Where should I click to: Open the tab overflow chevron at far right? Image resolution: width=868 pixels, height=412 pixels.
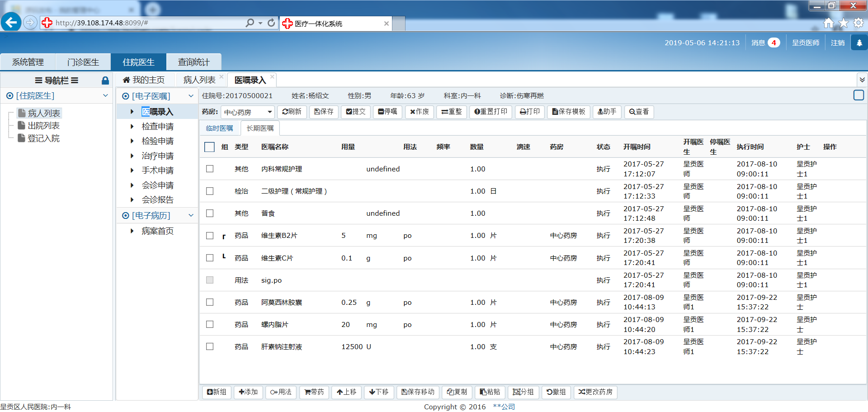(862, 80)
